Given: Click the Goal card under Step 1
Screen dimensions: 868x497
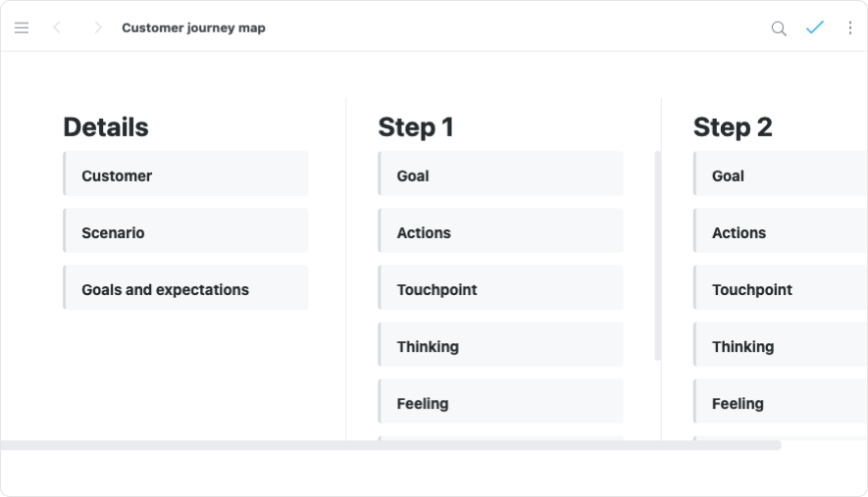Looking at the screenshot, I should [x=500, y=174].
